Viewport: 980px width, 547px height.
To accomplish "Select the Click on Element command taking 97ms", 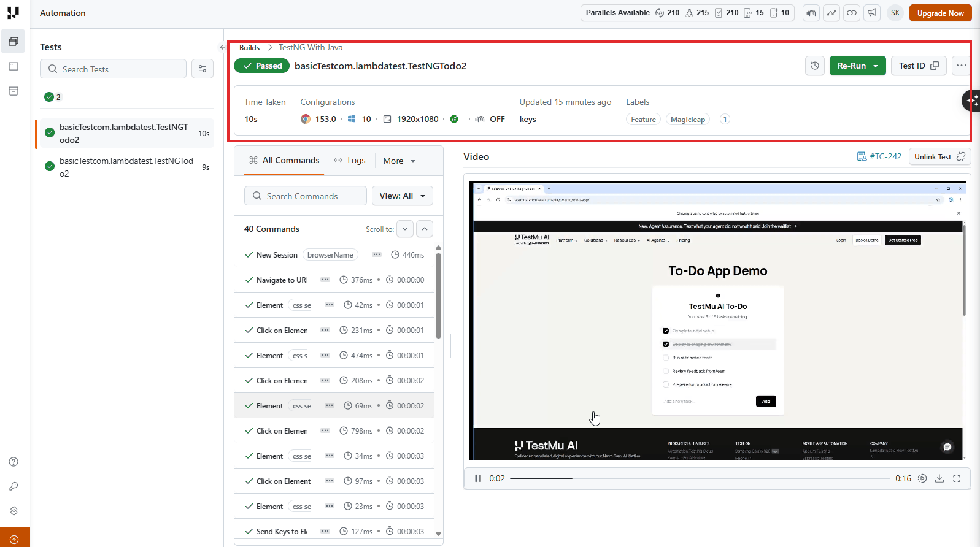I will (x=334, y=481).
